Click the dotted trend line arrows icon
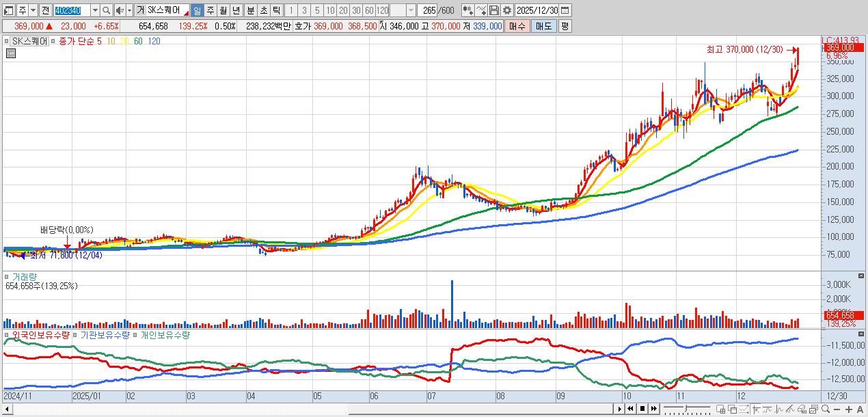The image size is (868, 417). pos(744,409)
